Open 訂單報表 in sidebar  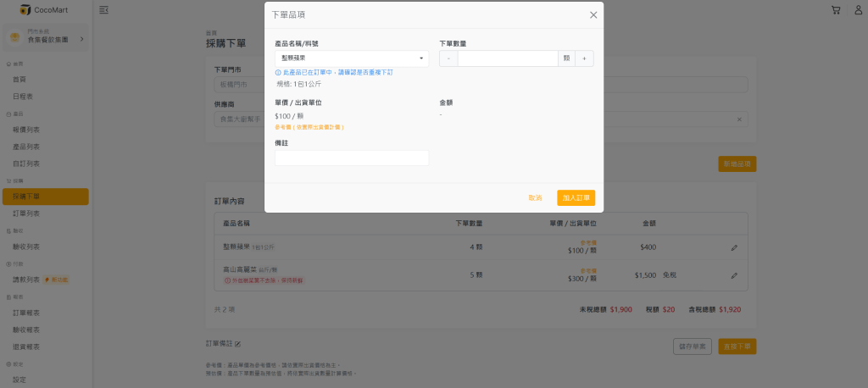pos(26,313)
